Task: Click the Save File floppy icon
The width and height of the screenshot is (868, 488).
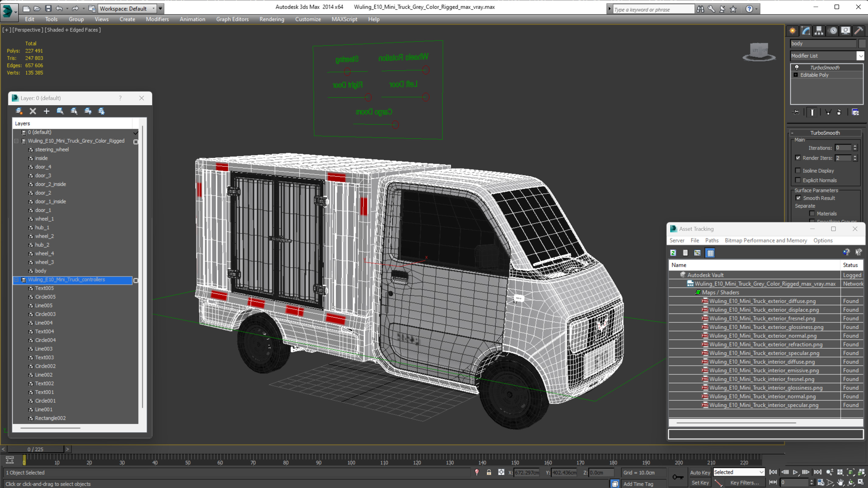Action: (x=48, y=9)
